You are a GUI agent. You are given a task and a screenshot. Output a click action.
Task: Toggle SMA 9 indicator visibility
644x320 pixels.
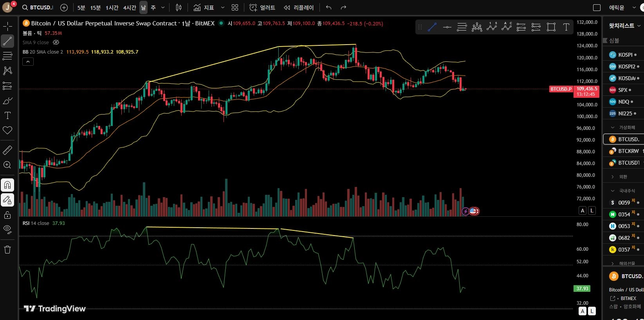coord(56,42)
